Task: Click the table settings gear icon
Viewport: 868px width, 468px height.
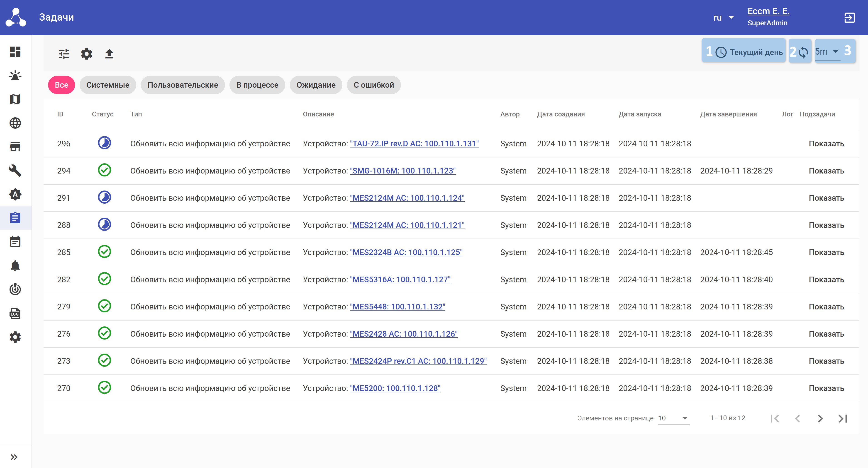Action: [x=87, y=54]
